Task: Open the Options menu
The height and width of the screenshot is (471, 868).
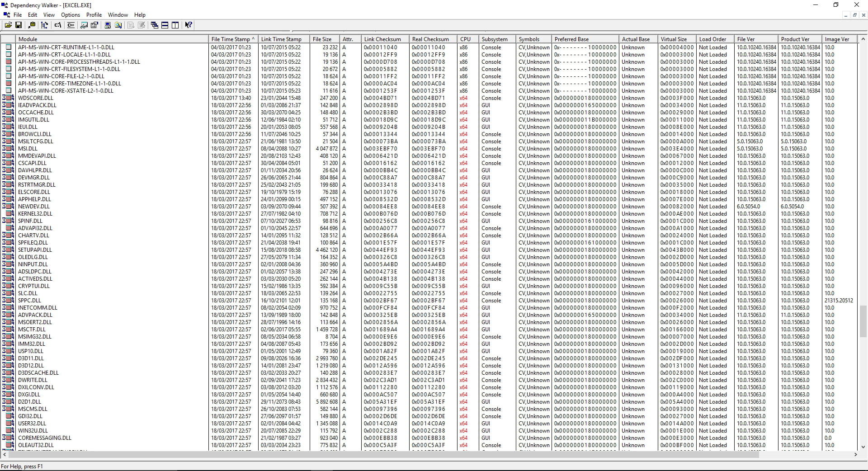Action: (x=71, y=15)
